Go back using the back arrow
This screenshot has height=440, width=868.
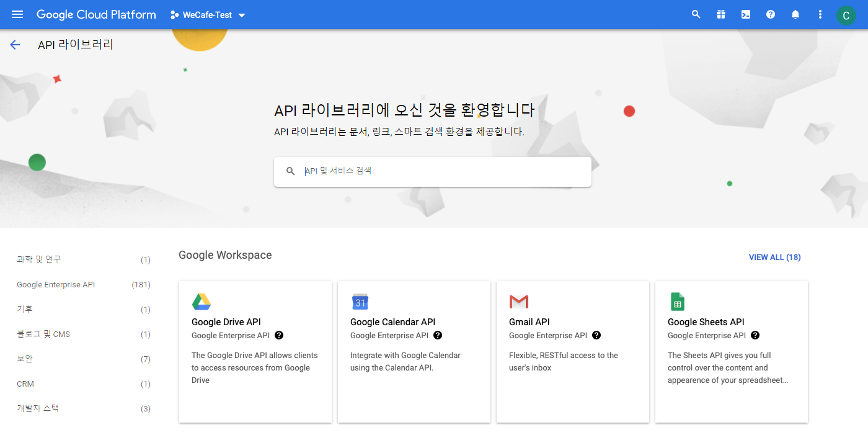coord(15,45)
